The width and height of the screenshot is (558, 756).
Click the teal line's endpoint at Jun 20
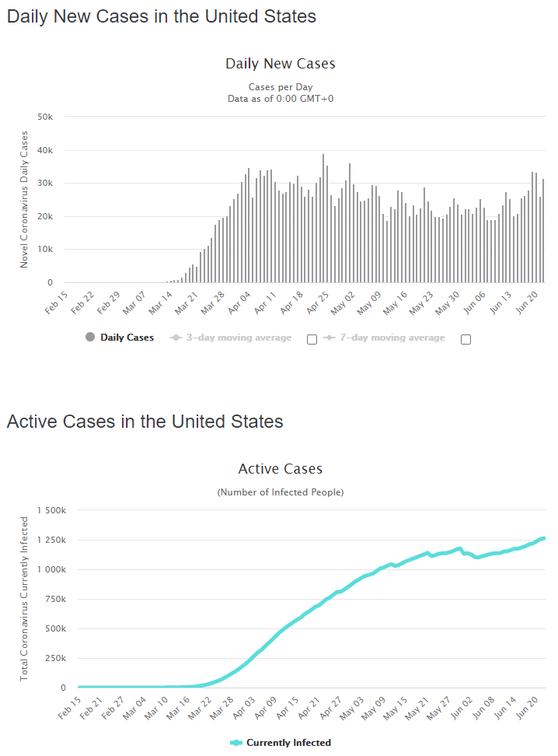[543, 538]
